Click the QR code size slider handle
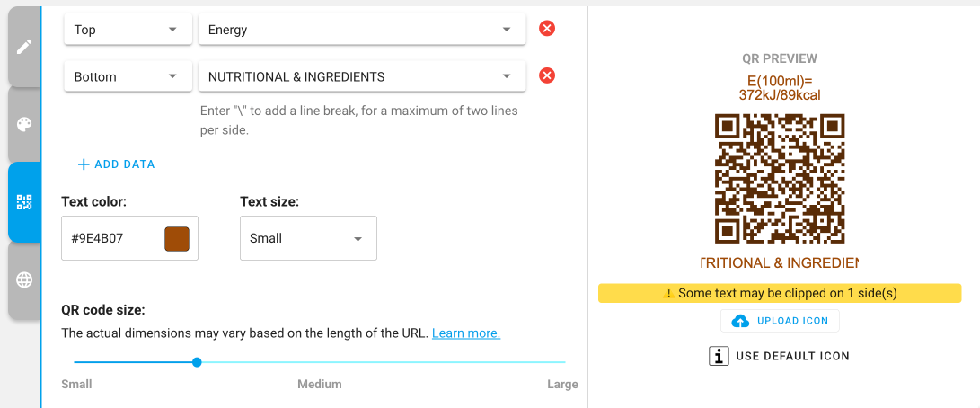 pyautogui.click(x=197, y=362)
